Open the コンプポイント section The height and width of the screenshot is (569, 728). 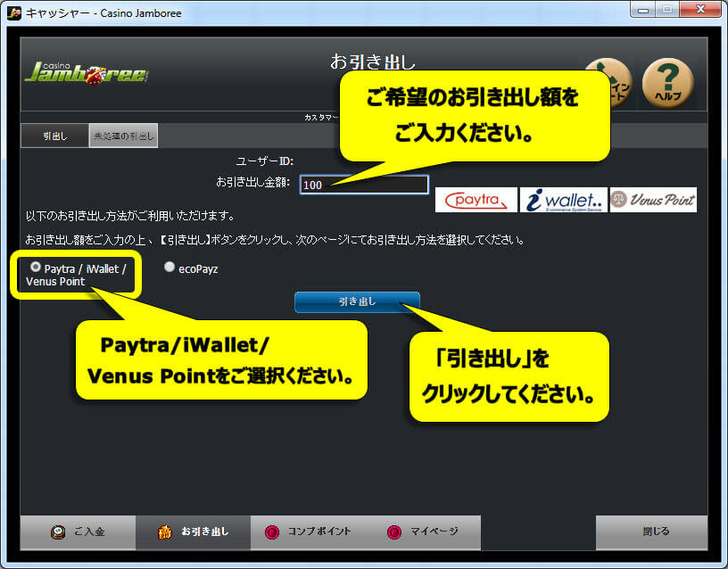309,532
